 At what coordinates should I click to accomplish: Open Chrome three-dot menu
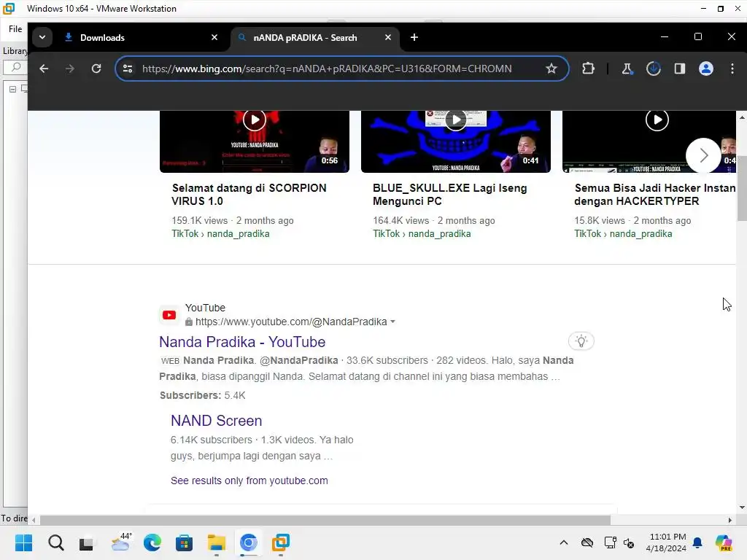click(732, 69)
